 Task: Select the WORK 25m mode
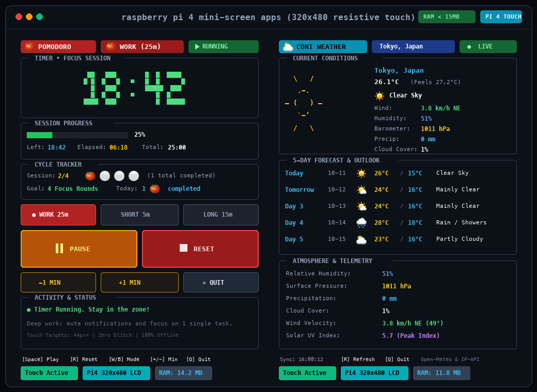(58, 215)
